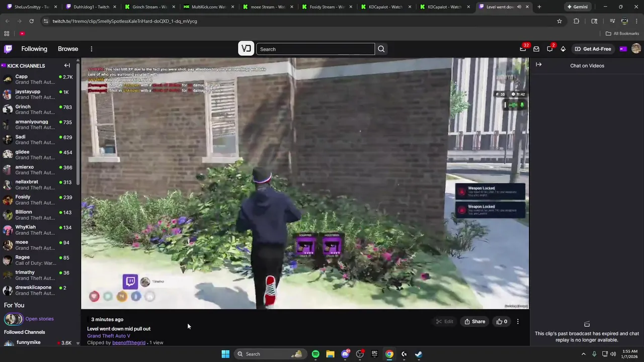644x362 pixels.
Task: Open the purple icon beside Get Ad-Free
Action: 623,49
